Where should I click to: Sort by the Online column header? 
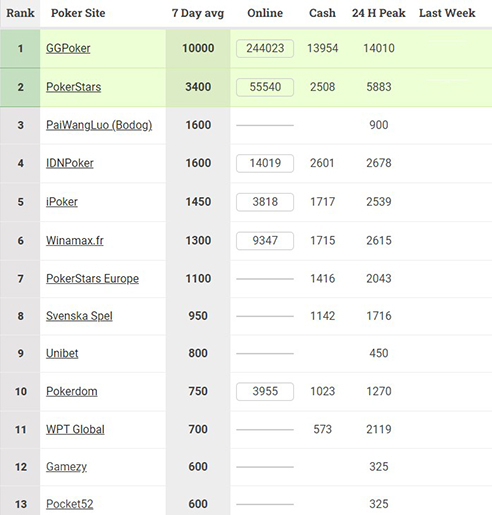[x=265, y=13]
